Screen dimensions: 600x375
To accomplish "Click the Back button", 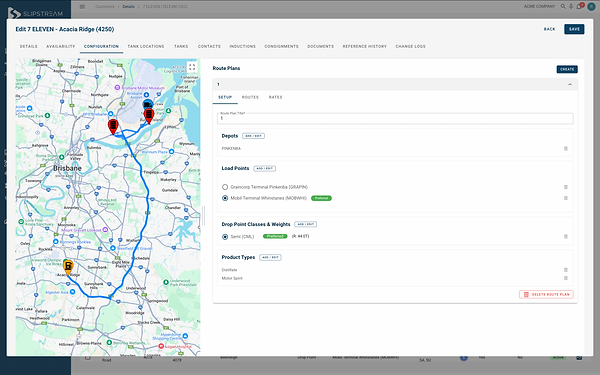I will [x=549, y=29].
